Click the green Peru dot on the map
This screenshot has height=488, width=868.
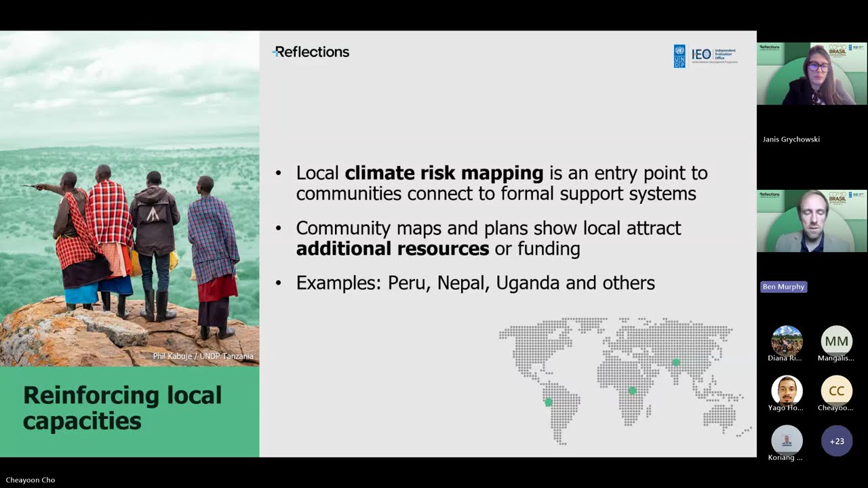[549, 403]
